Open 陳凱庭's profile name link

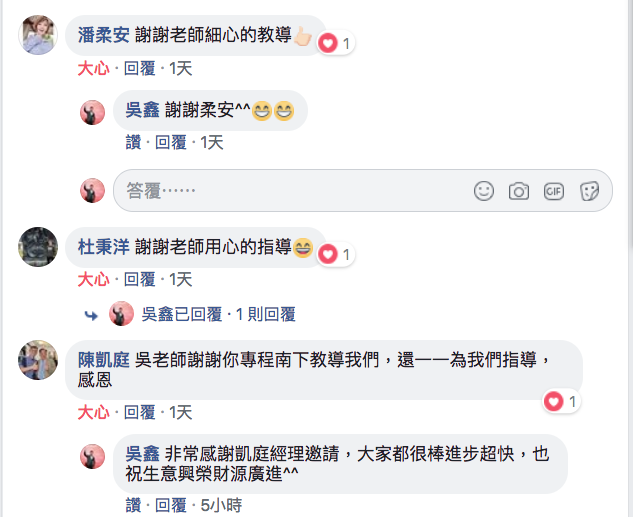pos(103,360)
